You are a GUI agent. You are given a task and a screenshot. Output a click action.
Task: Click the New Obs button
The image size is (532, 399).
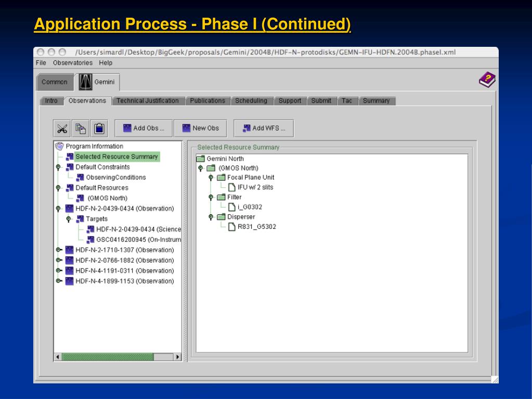tap(201, 128)
